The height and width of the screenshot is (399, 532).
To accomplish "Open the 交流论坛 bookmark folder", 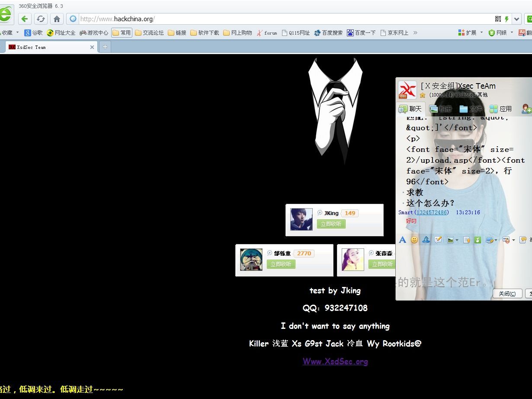I will (149, 32).
